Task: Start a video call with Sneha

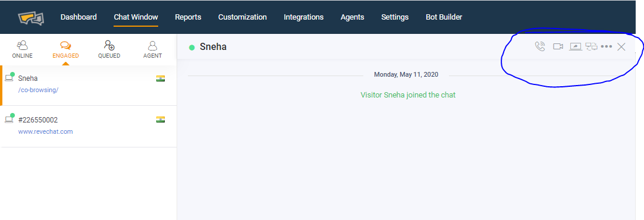Action: click(x=558, y=46)
